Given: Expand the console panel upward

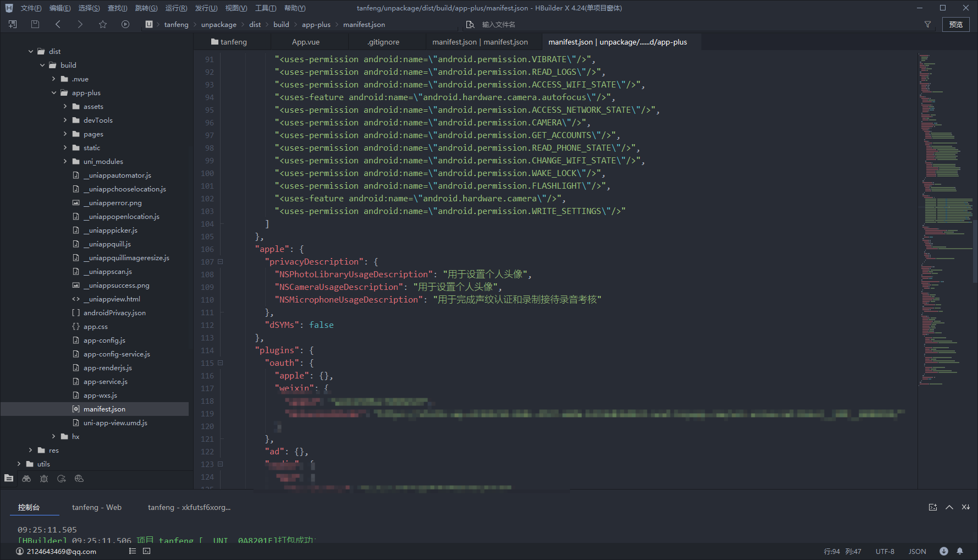Looking at the screenshot, I should pos(949,507).
